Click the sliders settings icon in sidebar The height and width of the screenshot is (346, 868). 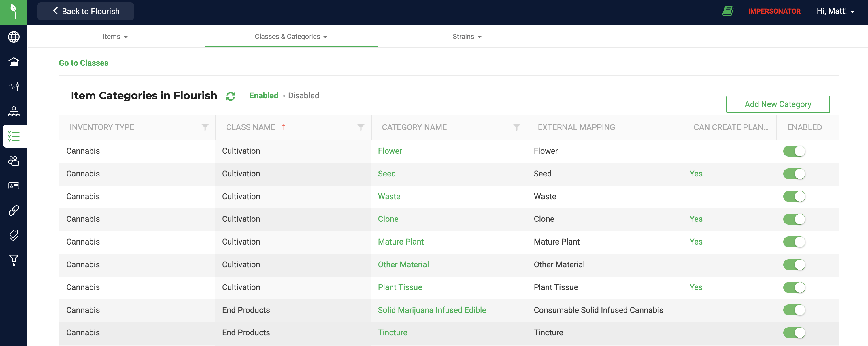(14, 86)
